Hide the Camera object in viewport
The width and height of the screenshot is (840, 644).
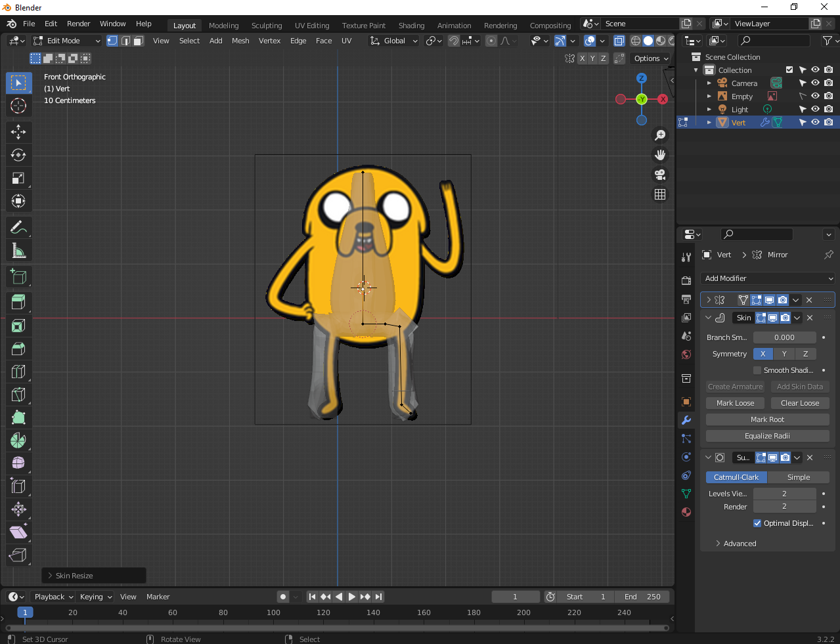(x=815, y=83)
